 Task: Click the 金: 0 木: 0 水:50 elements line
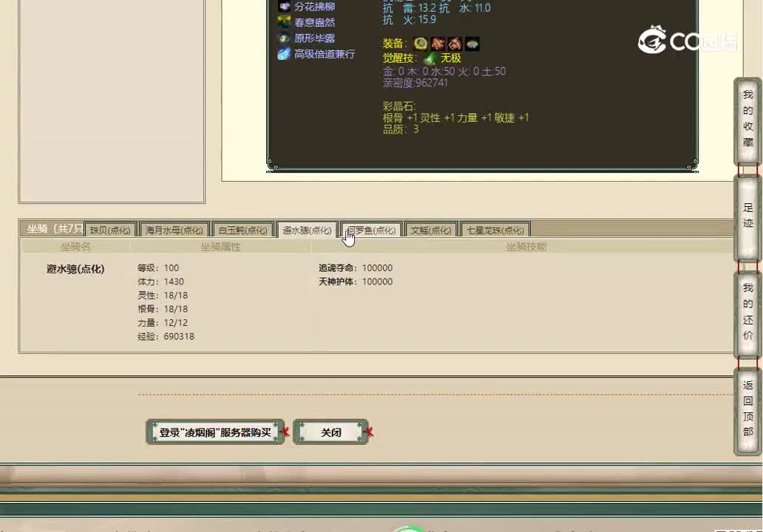[x=444, y=72]
